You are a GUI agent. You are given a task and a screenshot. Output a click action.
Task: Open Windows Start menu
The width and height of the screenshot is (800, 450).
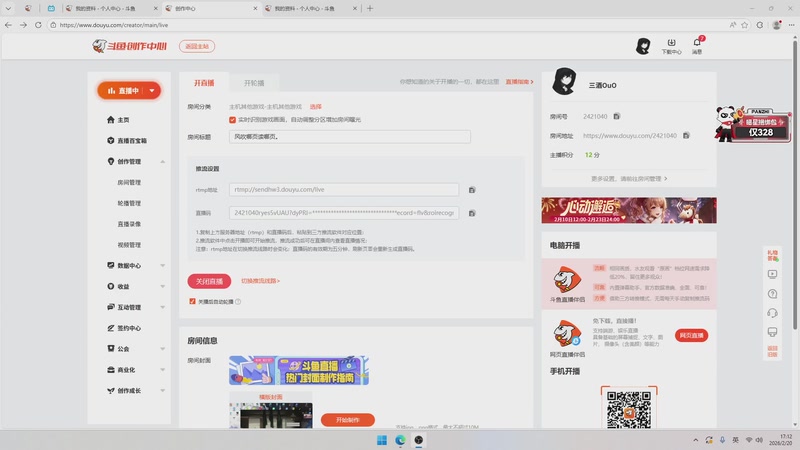pyautogui.click(x=382, y=440)
